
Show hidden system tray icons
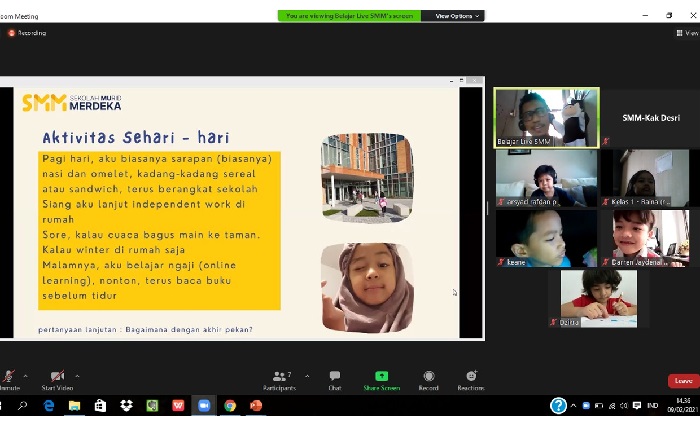pos(573,406)
